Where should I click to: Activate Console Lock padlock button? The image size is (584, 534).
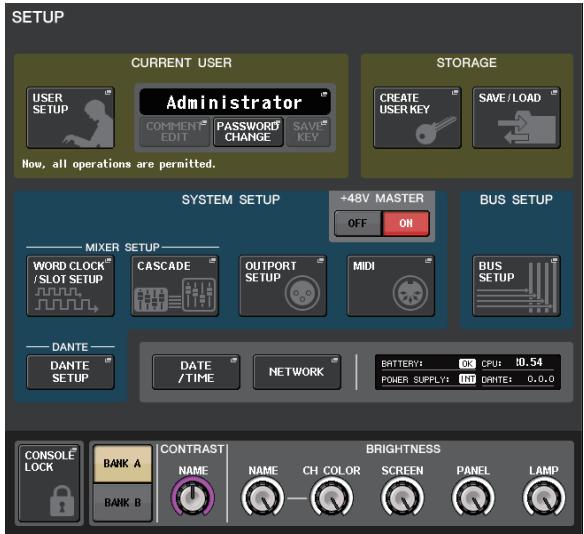pos(49,483)
